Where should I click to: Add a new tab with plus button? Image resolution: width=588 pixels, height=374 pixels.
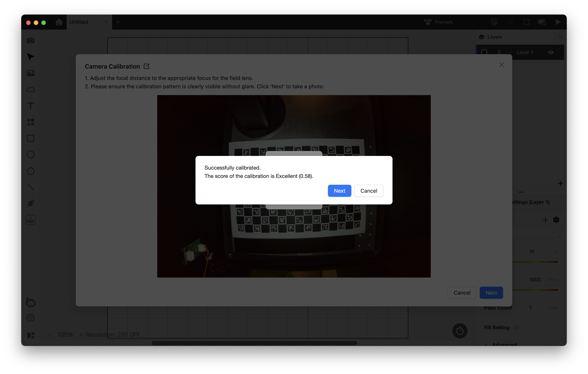tap(118, 22)
